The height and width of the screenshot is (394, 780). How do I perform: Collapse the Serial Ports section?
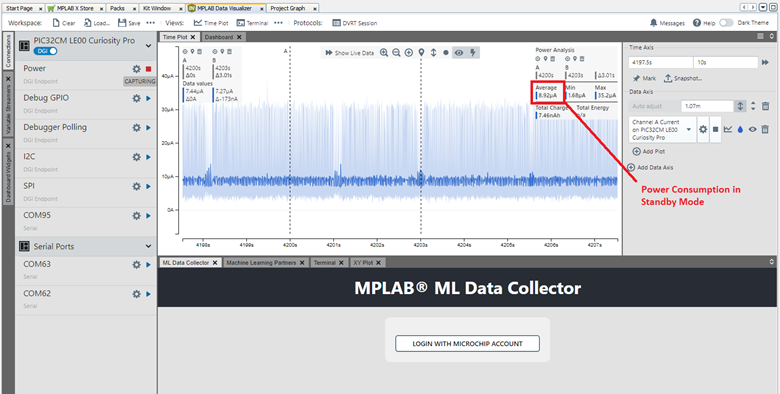(148, 246)
